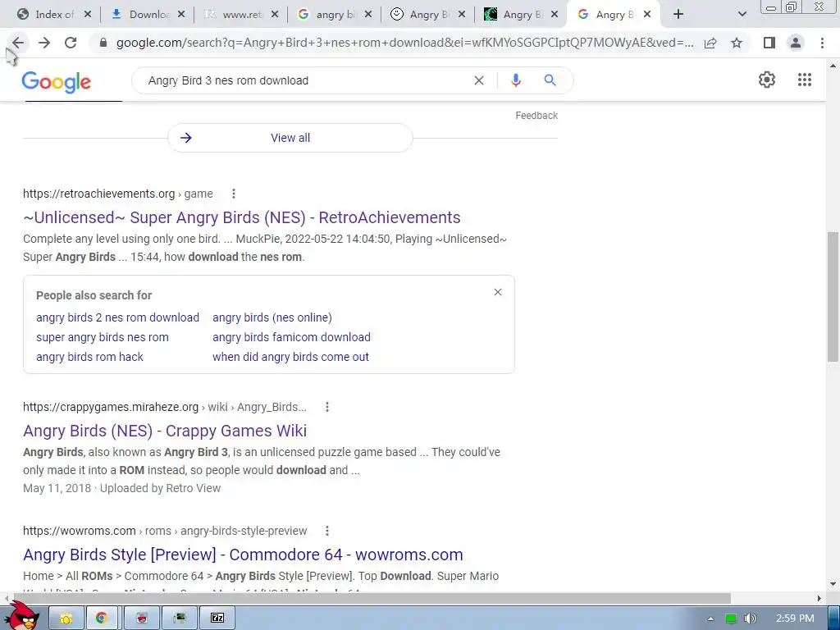Open the yellow folder icon on taskbar
This screenshot has width=840, height=630.
tap(66, 618)
